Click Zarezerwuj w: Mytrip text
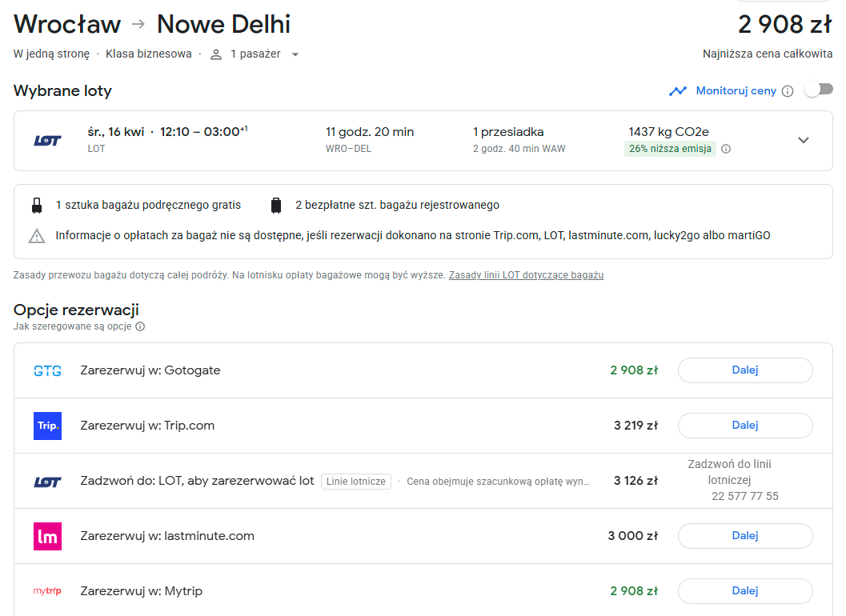The image size is (846, 616). pos(142,591)
